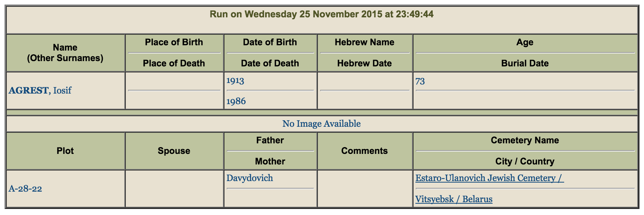This screenshot has height=215, width=644.
Task: Click the Place of Birth column header
Action: pyautogui.click(x=174, y=42)
